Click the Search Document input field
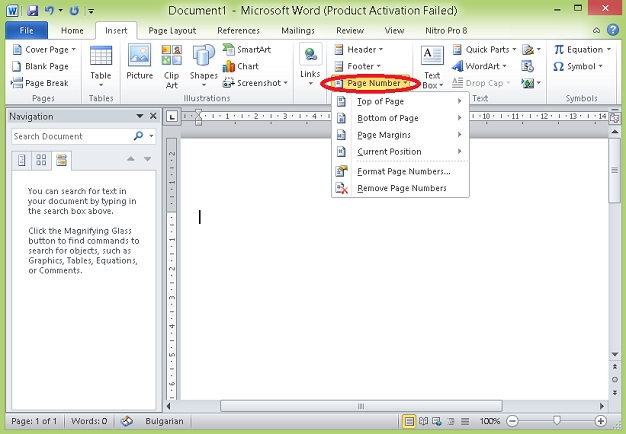The height and width of the screenshot is (434, 626). [x=70, y=136]
